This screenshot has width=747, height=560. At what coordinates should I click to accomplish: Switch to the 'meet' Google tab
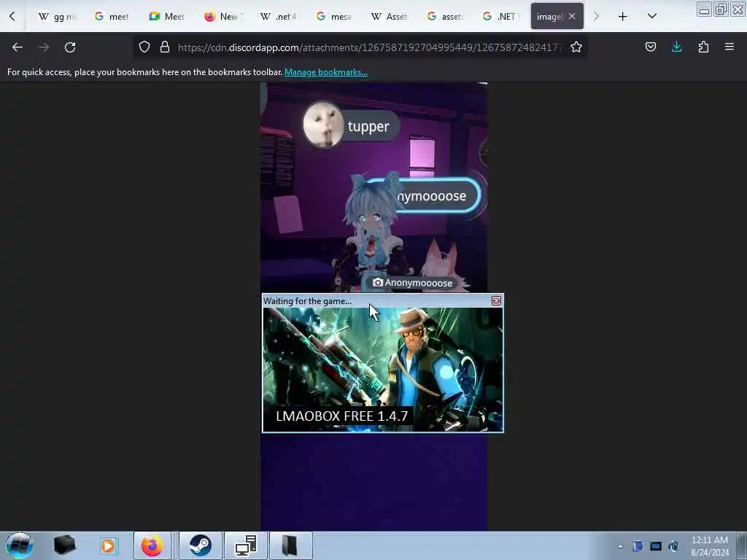[x=112, y=17]
